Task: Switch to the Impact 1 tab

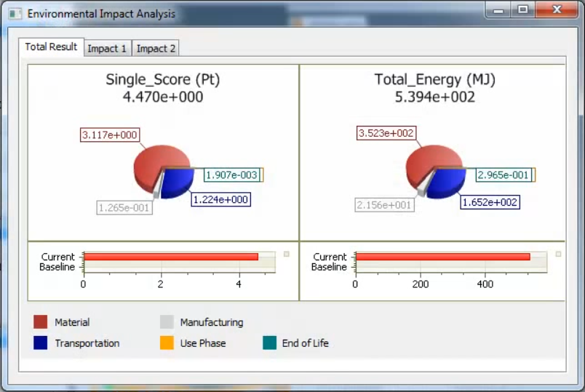Action: click(x=107, y=49)
